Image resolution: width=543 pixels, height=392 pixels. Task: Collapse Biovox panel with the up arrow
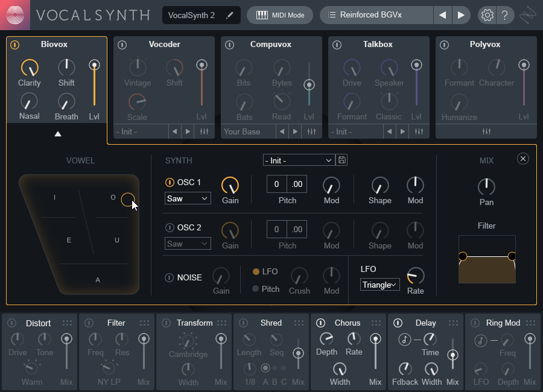[58, 134]
